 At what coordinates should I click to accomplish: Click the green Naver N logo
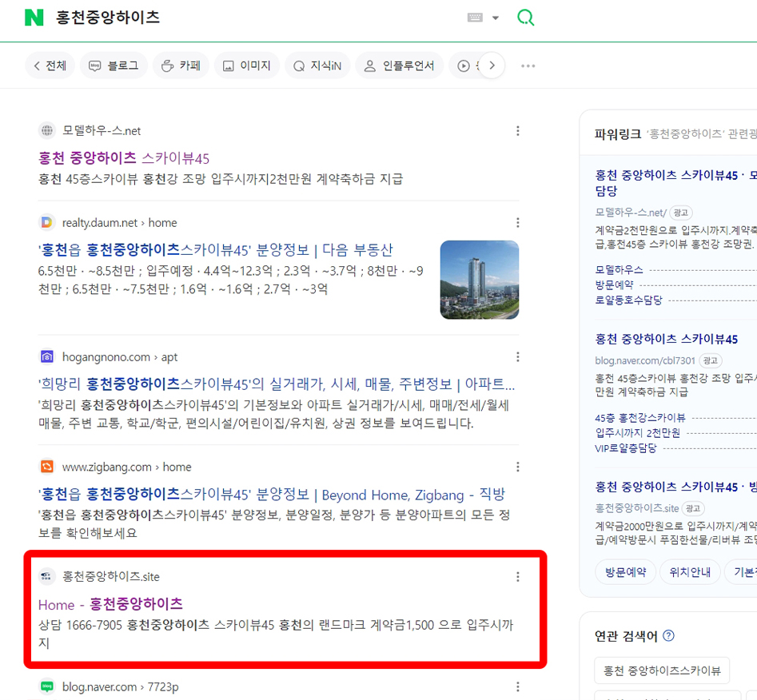34,18
